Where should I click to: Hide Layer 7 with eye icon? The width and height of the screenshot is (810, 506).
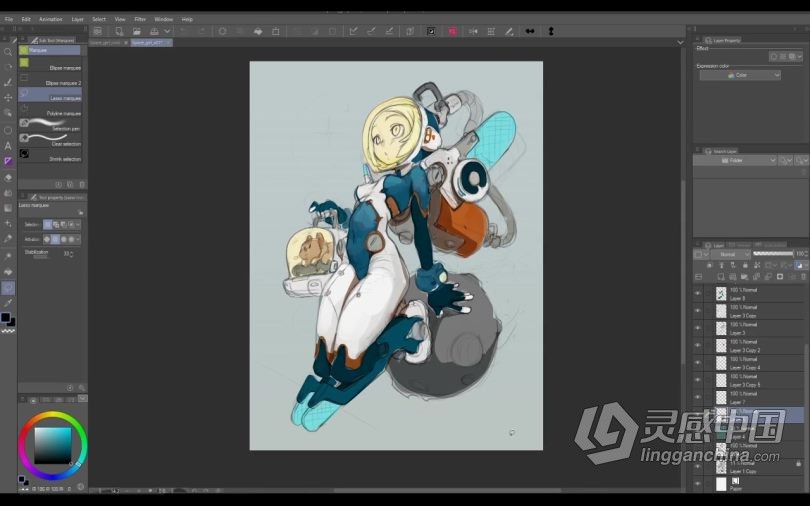(697, 397)
